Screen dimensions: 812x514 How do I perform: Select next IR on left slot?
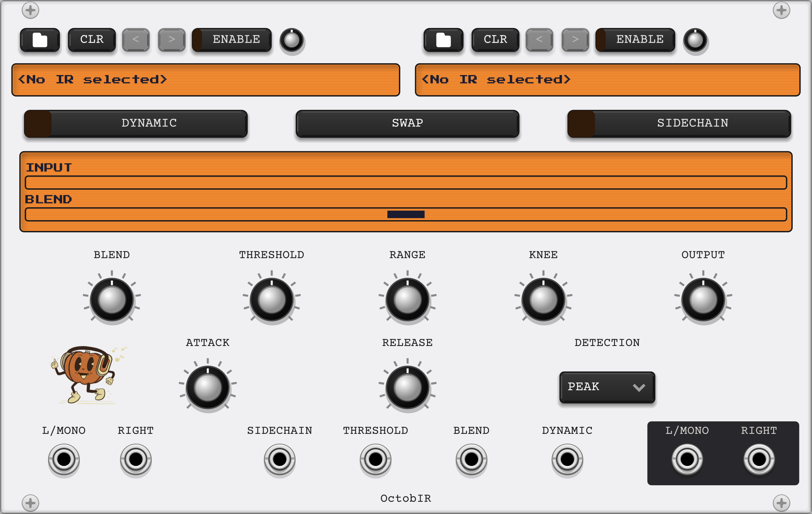(x=172, y=40)
